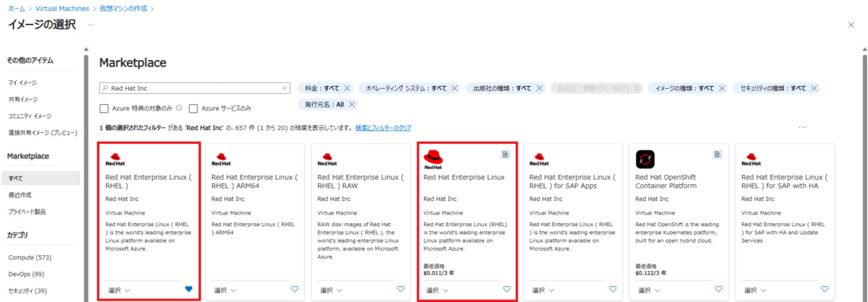The image size is (868, 302).
Task: Click the Red Hat logo on the RHEL ARM64 card
Action: 221,159
